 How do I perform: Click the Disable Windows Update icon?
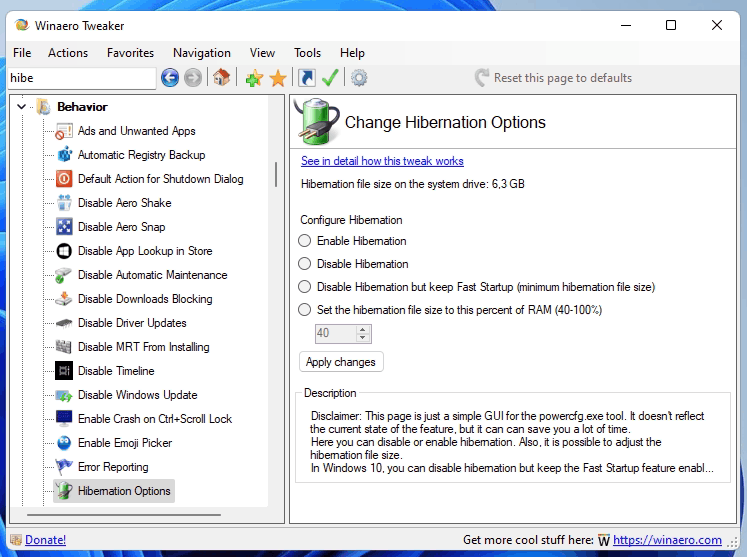pyautogui.click(x=64, y=395)
